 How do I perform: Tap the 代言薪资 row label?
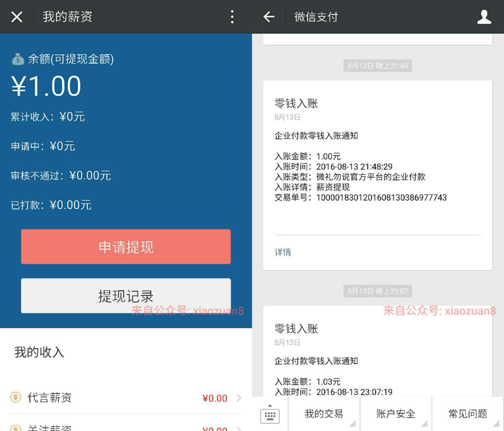[x=50, y=398]
